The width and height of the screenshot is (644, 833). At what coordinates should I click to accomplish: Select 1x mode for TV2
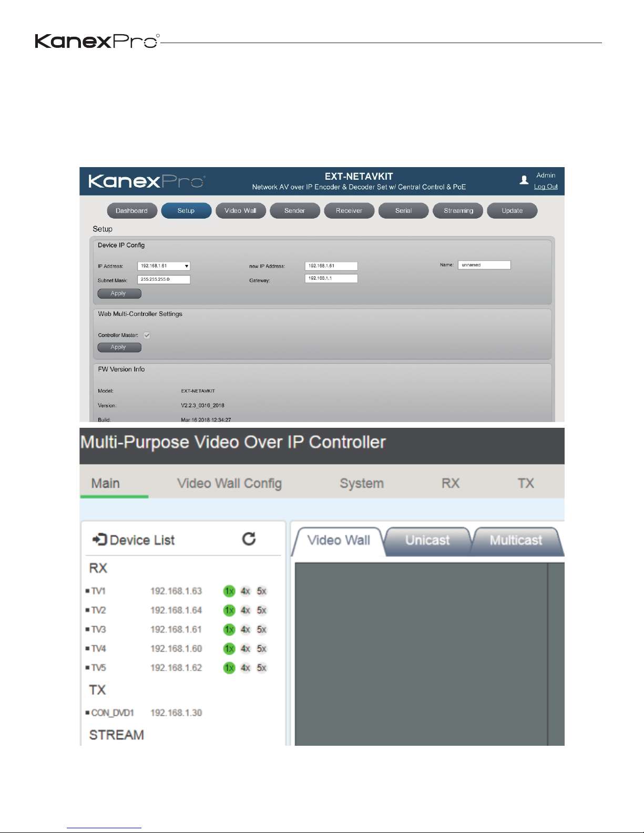[229, 610]
